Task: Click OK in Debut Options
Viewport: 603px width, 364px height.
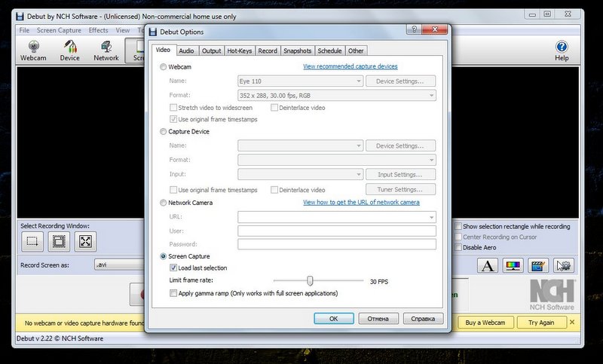Action: [333, 319]
